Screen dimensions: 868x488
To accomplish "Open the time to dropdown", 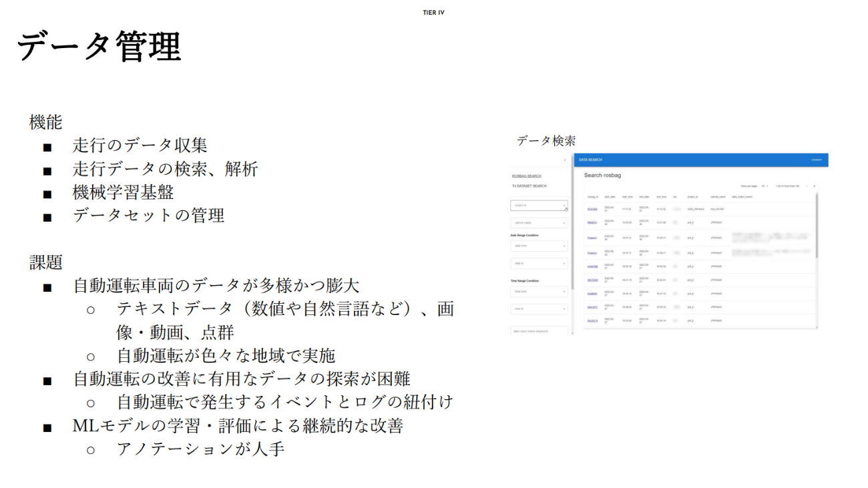I will pos(539,309).
